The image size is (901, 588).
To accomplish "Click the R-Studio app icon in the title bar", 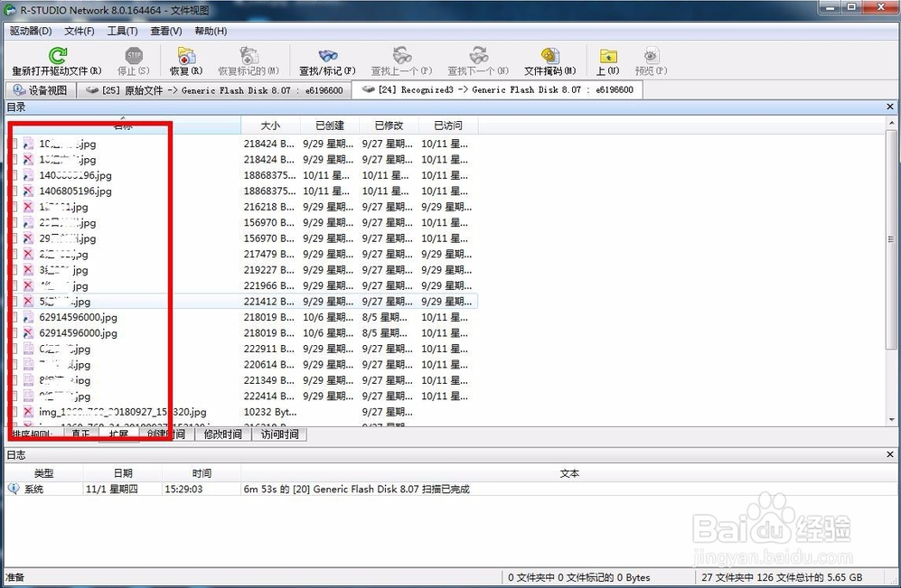I will 10,10.
